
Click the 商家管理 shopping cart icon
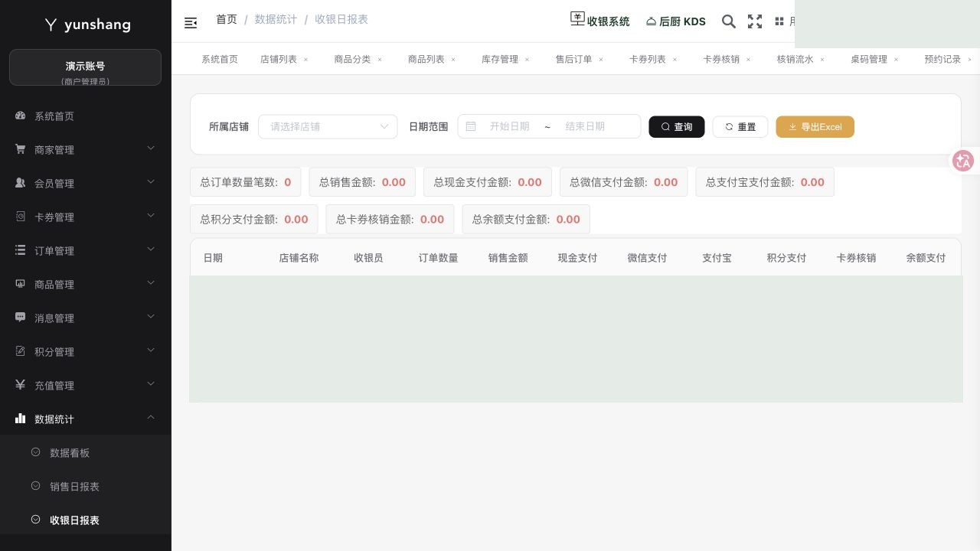[x=21, y=149]
